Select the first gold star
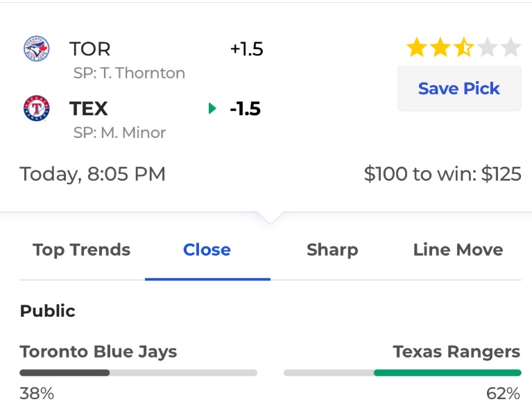 tap(416, 48)
